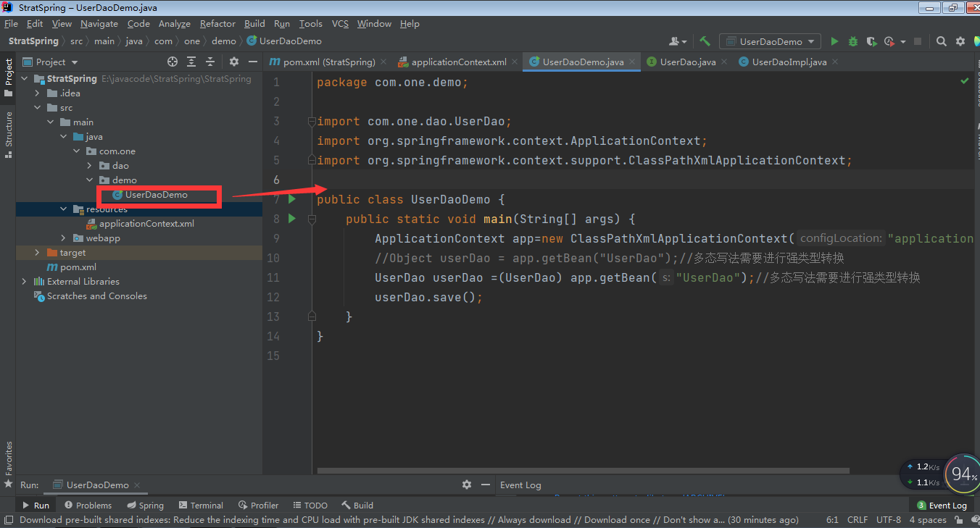Open the user account icon dropdown

[678, 41]
